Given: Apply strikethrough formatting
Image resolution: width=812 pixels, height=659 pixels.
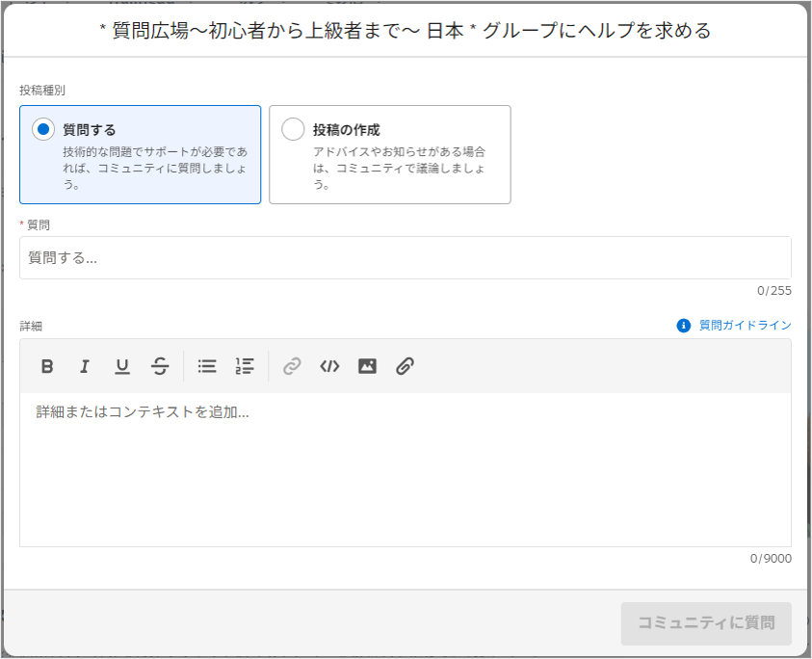Looking at the screenshot, I should [x=160, y=366].
